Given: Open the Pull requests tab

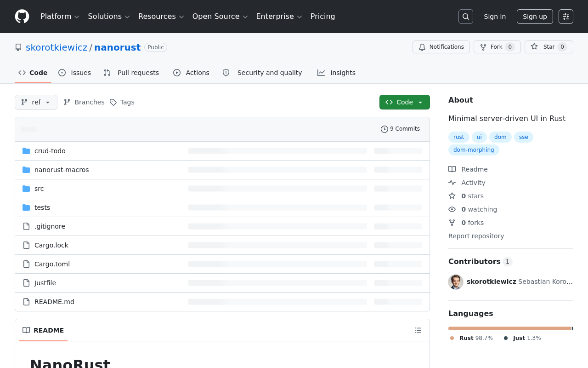Looking at the screenshot, I should (x=131, y=73).
